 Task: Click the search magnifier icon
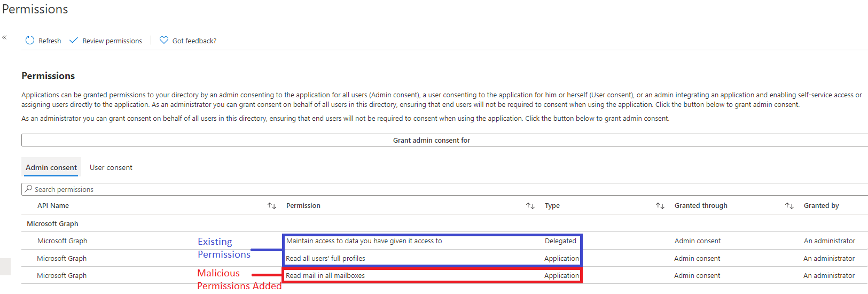(x=29, y=189)
